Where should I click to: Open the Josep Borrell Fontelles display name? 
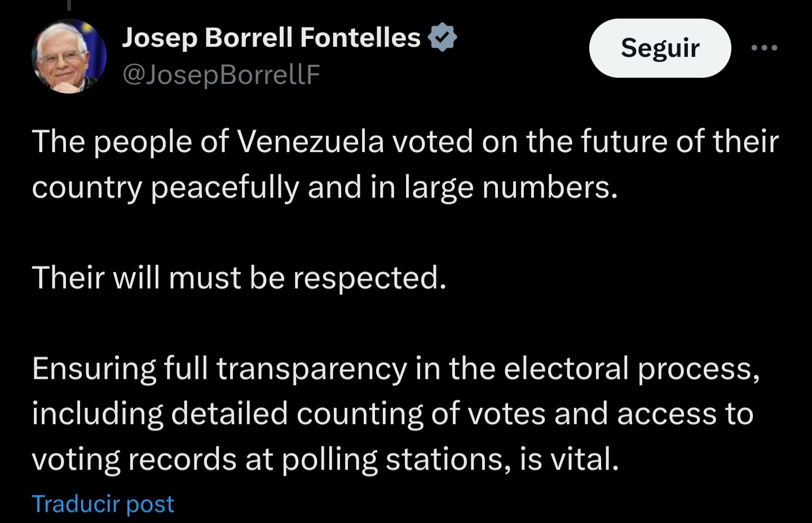click(x=271, y=38)
